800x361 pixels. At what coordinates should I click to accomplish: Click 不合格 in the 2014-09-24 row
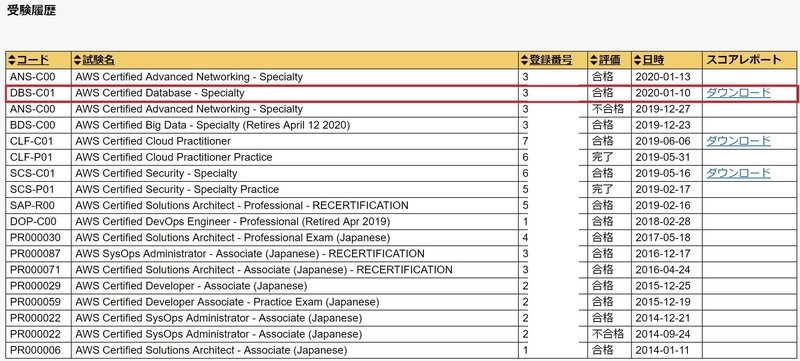608,334
